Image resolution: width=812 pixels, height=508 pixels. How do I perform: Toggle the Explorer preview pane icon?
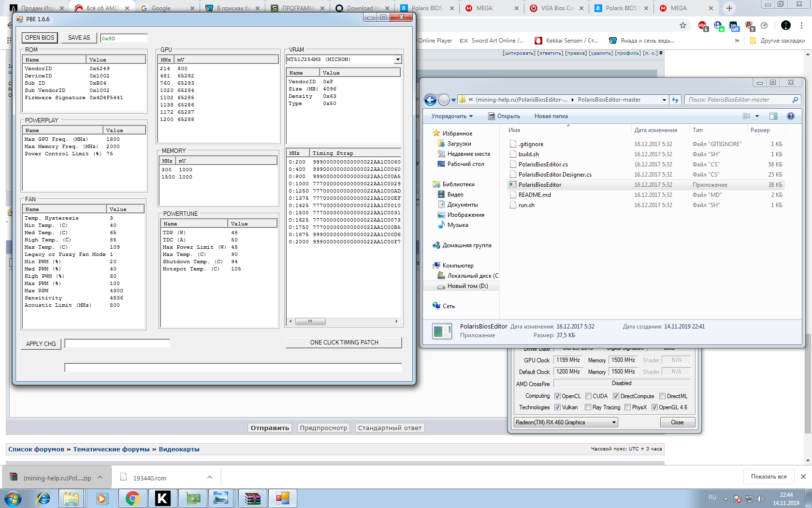point(773,116)
